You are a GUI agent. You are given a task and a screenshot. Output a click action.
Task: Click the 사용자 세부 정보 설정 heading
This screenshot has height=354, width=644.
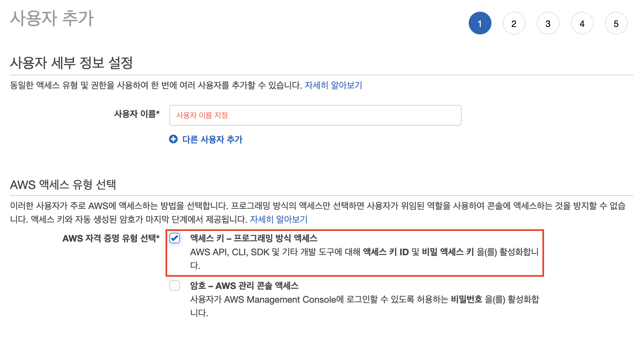pos(71,63)
